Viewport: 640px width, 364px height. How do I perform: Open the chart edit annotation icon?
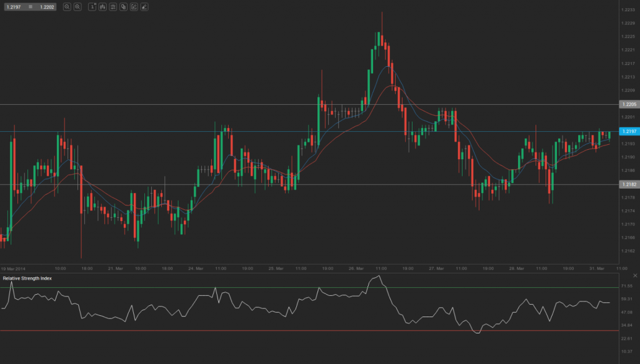(133, 6)
